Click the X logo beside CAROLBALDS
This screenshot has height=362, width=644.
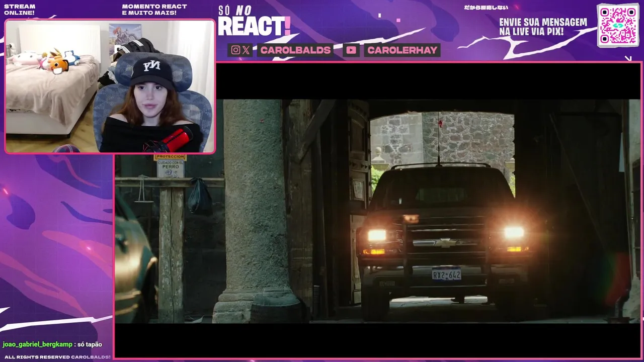pos(246,50)
